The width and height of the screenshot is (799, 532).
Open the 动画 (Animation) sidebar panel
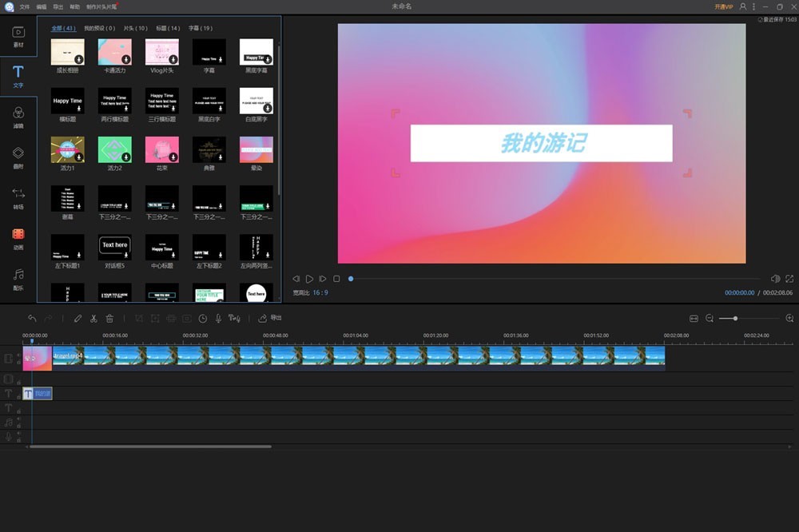18,237
